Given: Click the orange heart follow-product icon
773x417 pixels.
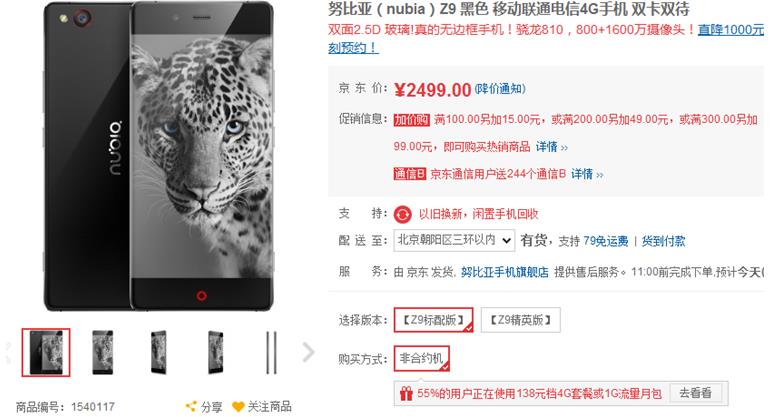Looking at the screenshot, I should 238,407.
